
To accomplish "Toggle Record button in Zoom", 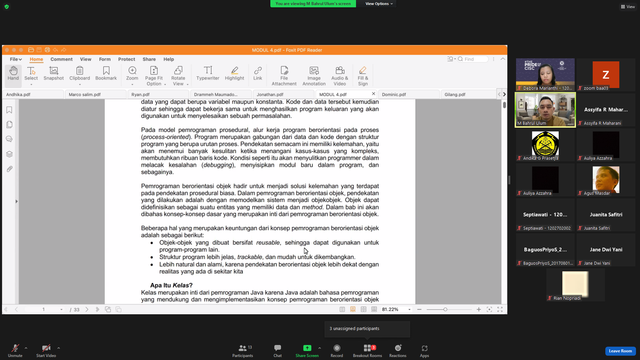I will [x=337, y=351].
